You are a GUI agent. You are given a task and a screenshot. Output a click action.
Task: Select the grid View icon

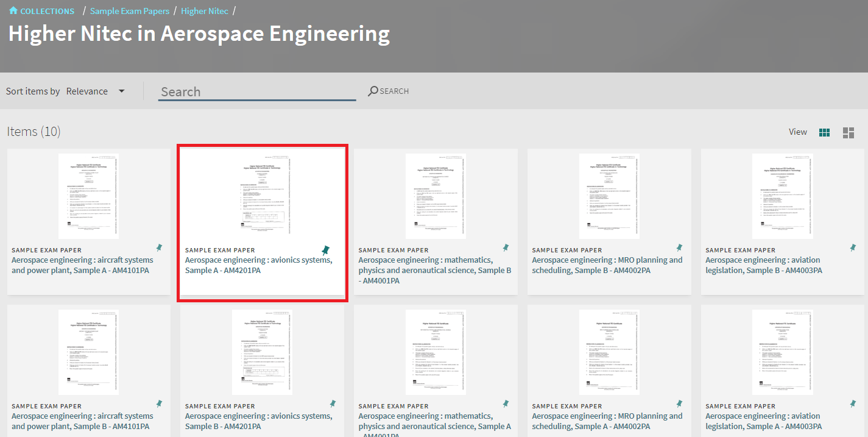point(824,132)
